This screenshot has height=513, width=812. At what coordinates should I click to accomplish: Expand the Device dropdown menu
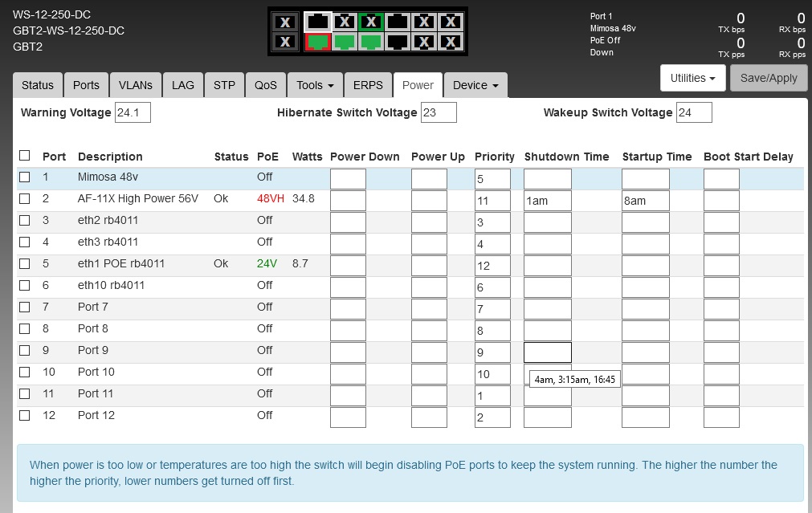pos(475,85)
